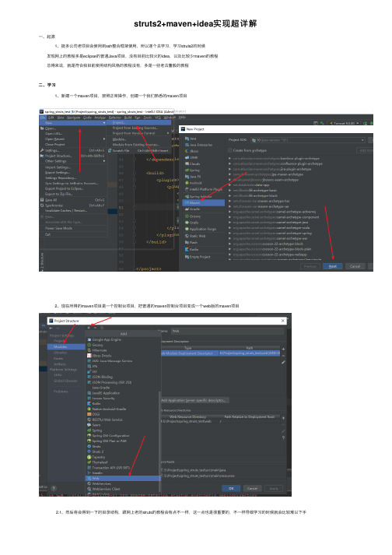Pick Spring Initializr in New Project list
The height and width of the screenshot is (555, 392).
pos(198,196)
